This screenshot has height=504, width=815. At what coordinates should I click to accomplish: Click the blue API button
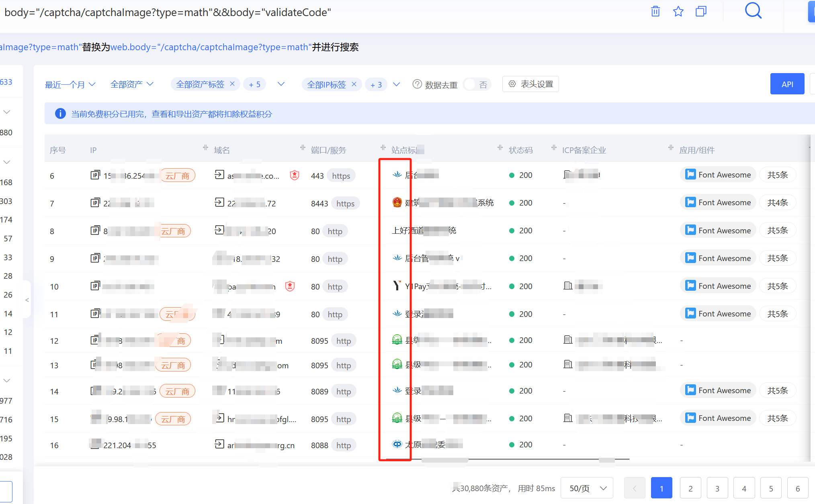tap(787, 84)
